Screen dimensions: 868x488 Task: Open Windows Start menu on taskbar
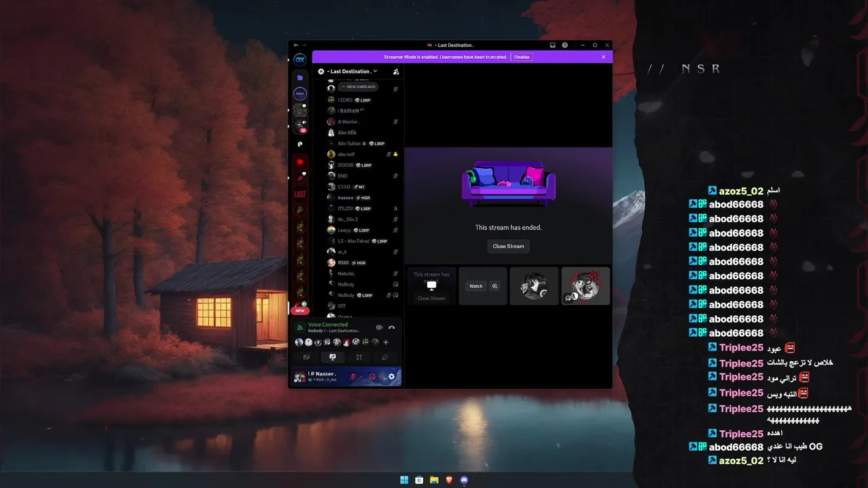[x=404, y=480]
